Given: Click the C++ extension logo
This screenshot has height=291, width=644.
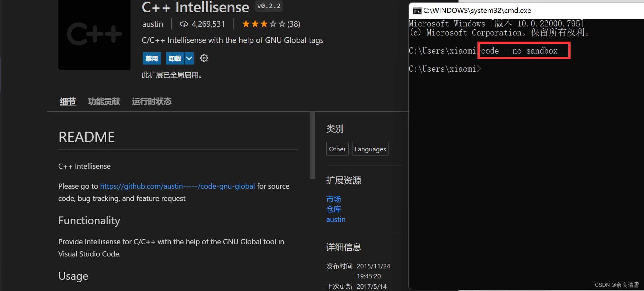Looking at the screenshot, I should click(94, 35).
